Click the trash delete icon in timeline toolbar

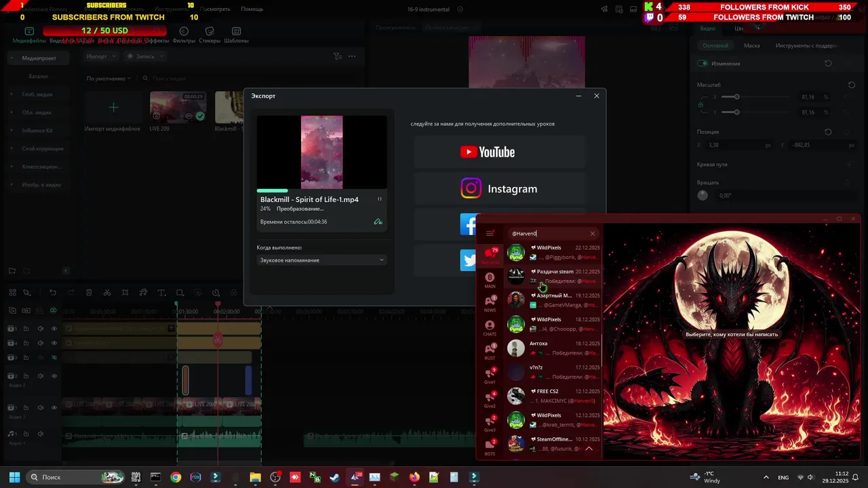click(x=89, y=292)
